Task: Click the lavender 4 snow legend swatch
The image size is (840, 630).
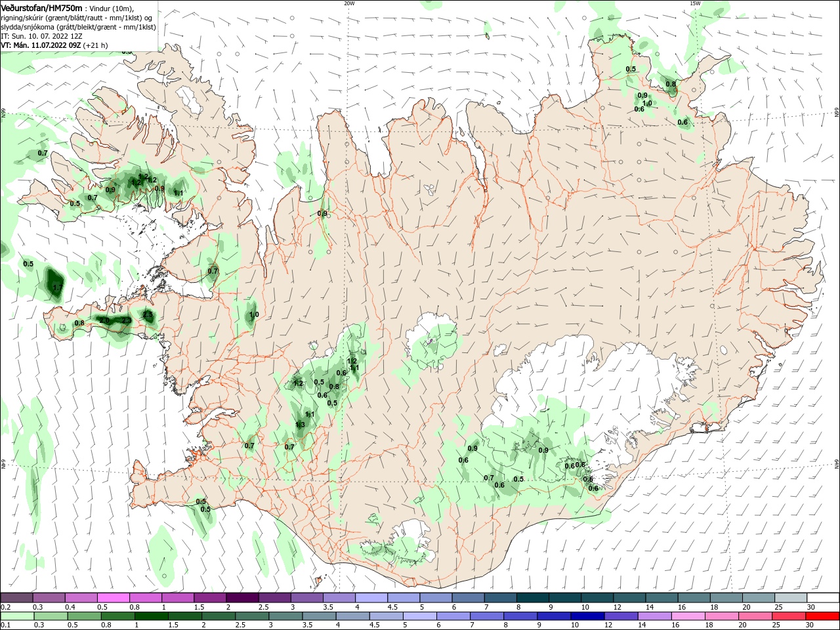Action: coord(371,598)
